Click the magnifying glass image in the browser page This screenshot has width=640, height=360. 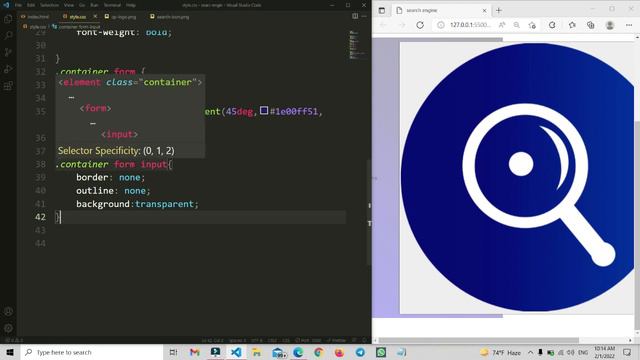pos(518,177)
